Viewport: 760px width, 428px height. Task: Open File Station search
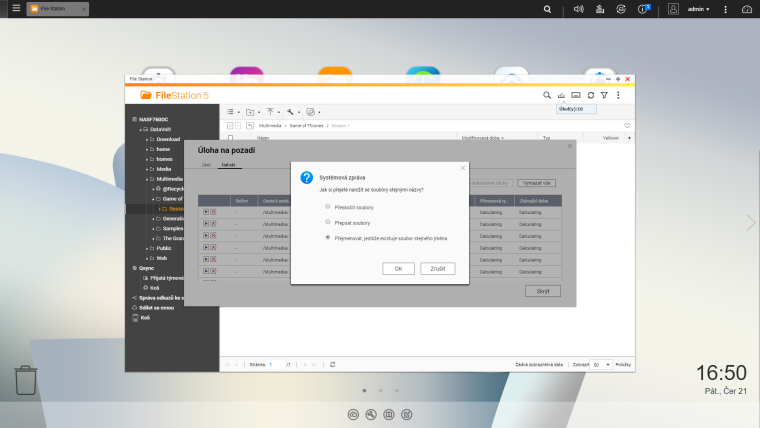coord(547,95)
